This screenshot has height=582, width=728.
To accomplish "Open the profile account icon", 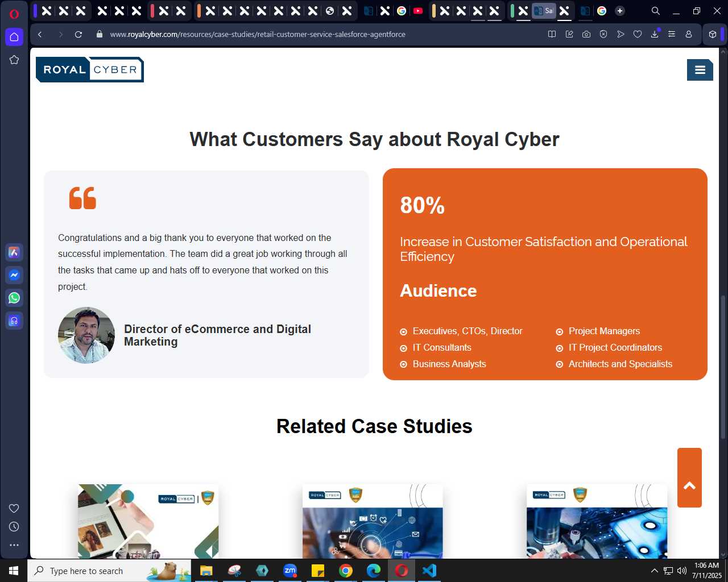I will click(x=689, y=34).
